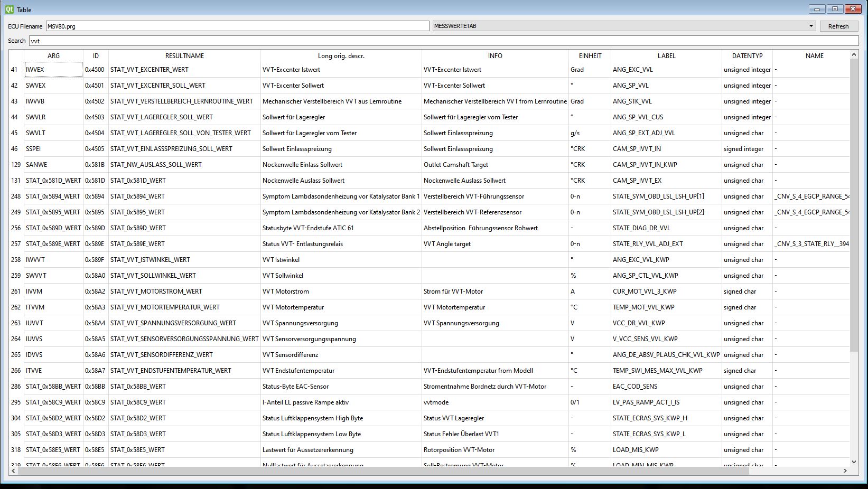Click the SSPEI cell
This screenshot has width=868, height=489.
(53, 149)
